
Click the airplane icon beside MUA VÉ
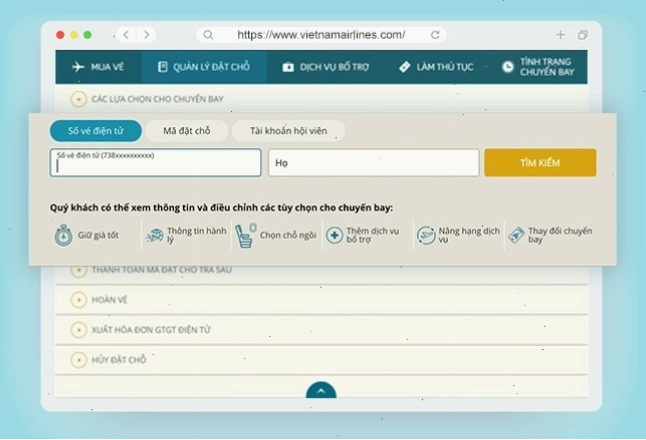click(x=78, y=67)
